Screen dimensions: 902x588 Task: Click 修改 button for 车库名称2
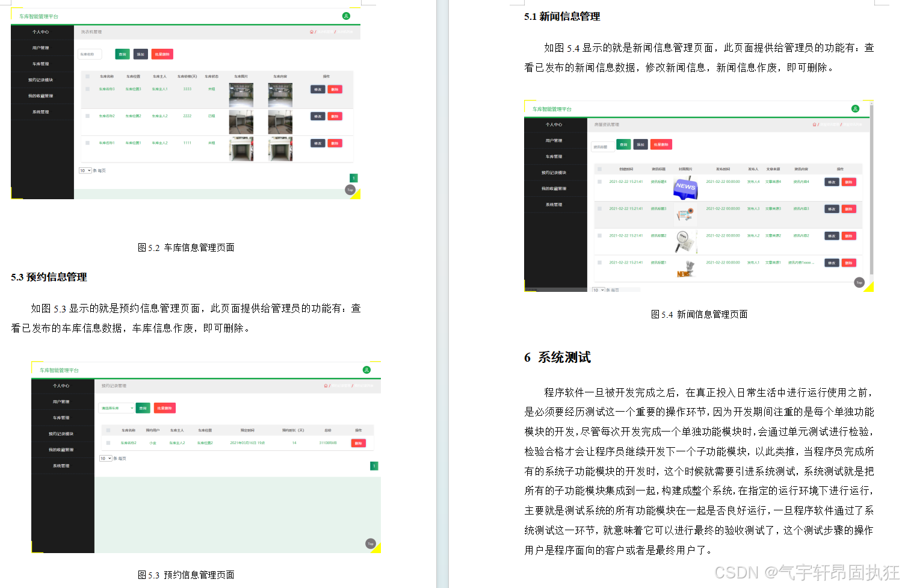click(x=318, y=116)
